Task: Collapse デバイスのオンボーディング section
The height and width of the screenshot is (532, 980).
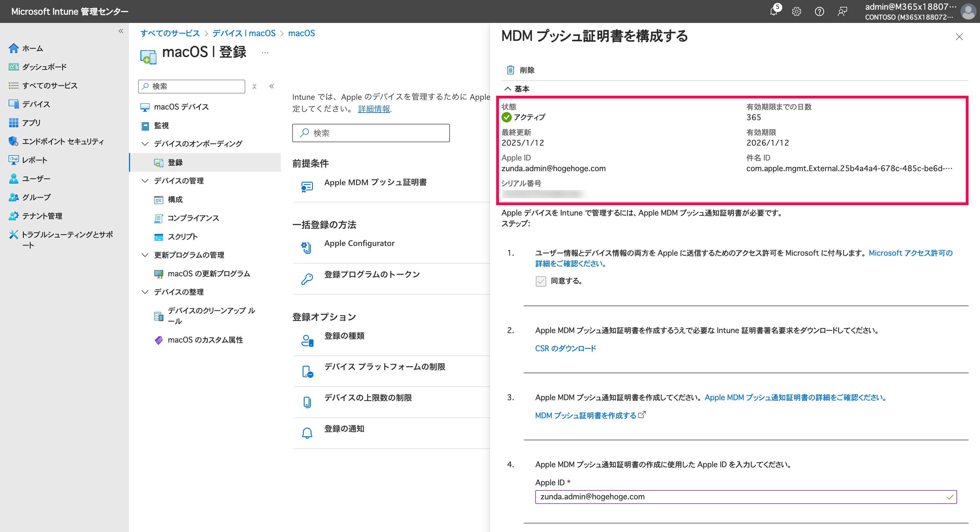Action: click(145, 144)
